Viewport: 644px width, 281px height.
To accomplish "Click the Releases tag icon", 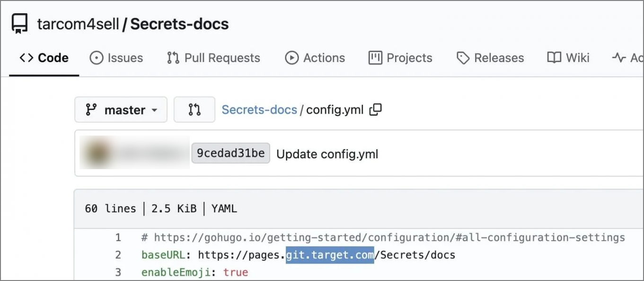I will (462, 57).
